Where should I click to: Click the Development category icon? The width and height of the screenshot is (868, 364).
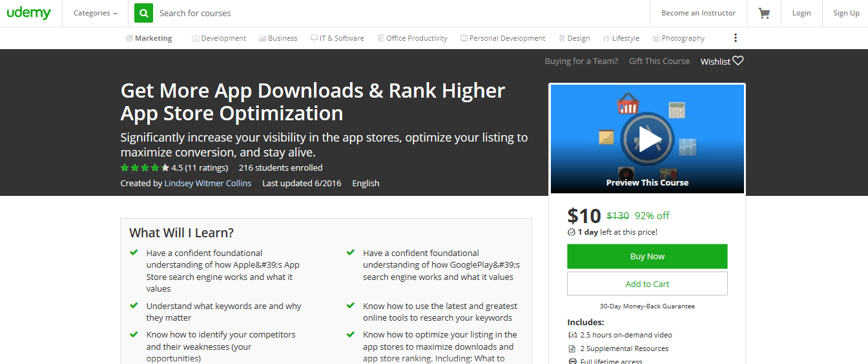[x=196, y=38]
